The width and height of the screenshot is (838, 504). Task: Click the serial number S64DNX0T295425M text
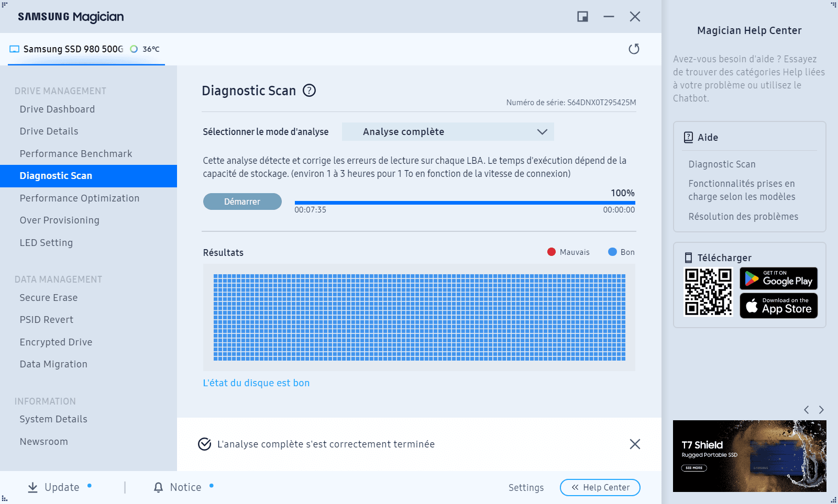pyautogui.click(x=602, y=103)
